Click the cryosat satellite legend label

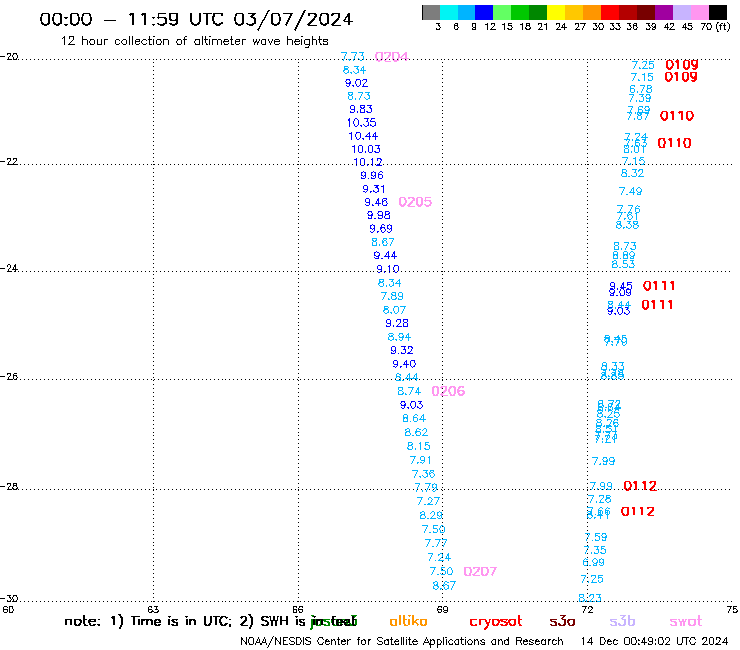point(496,622)
